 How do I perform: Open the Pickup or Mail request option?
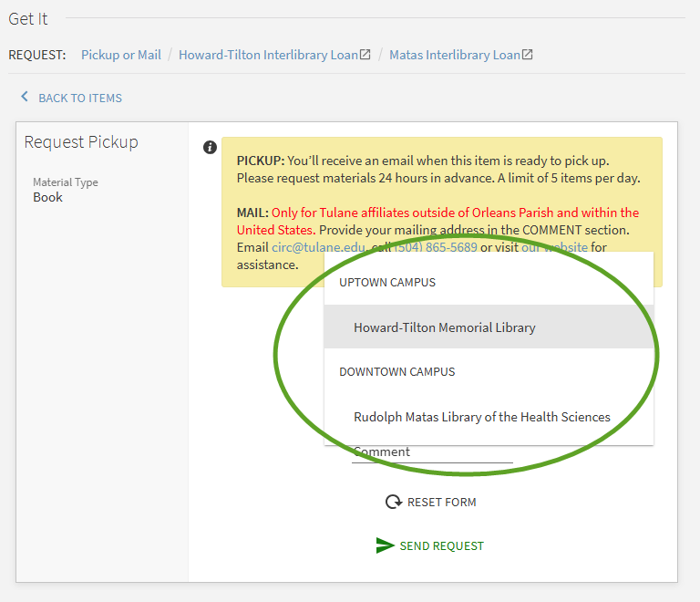(120, 55)
